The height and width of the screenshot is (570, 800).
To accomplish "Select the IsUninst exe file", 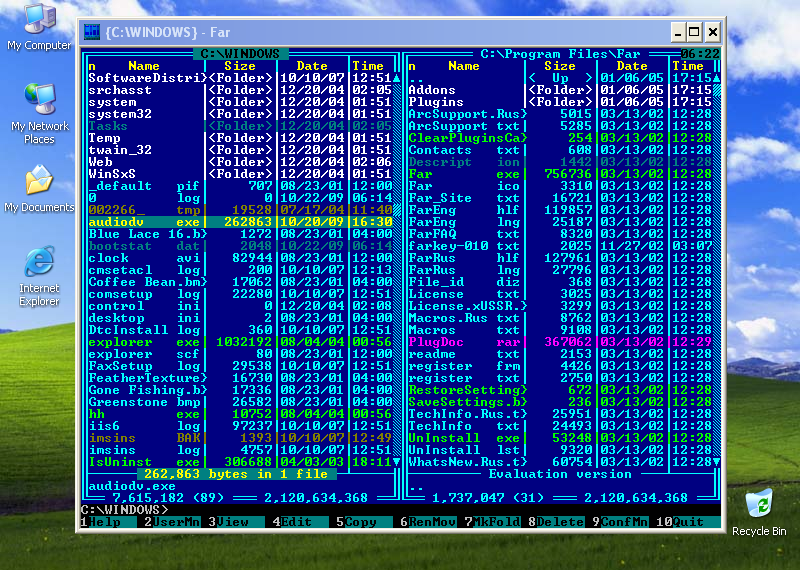I will 240,462.
